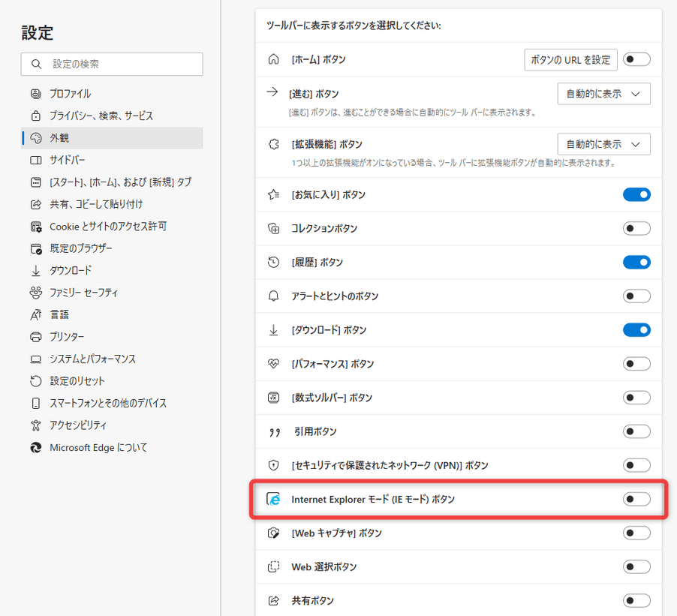This screenshot has width=677, height=616.
Task: Open [スタート]、[ホーム]、および [新規] タブ settings
Action: pyautogui.click(x=112, y=182)
